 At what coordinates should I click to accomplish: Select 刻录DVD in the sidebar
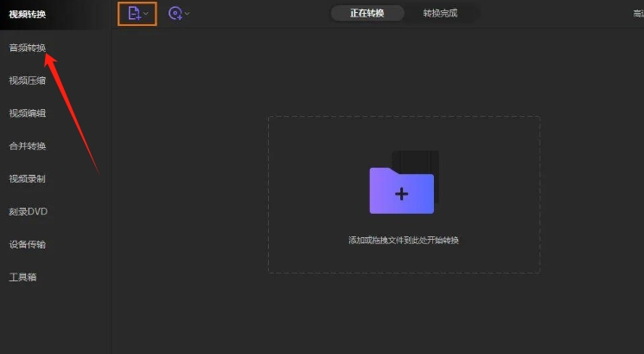28,212
